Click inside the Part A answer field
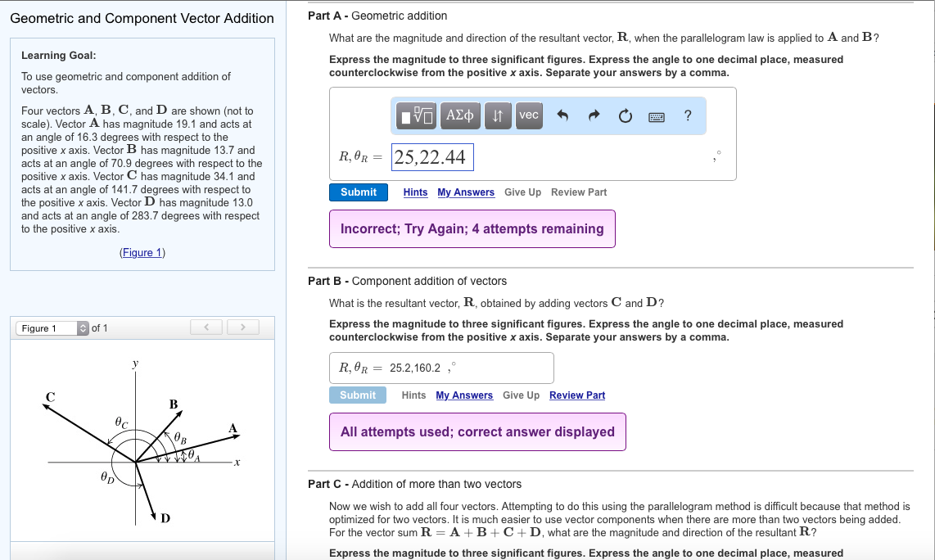This screenshot has width=935, height=560. pyautogui.click(x=432, y=156)
